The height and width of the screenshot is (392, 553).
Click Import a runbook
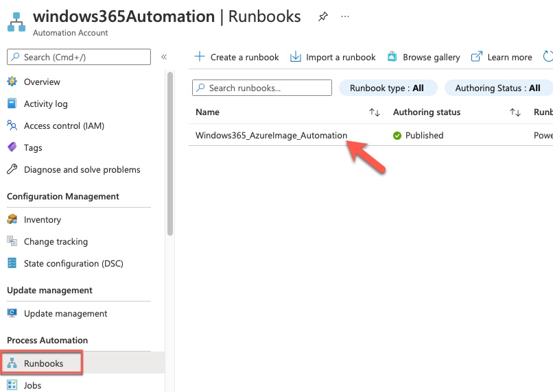point(341,57)
